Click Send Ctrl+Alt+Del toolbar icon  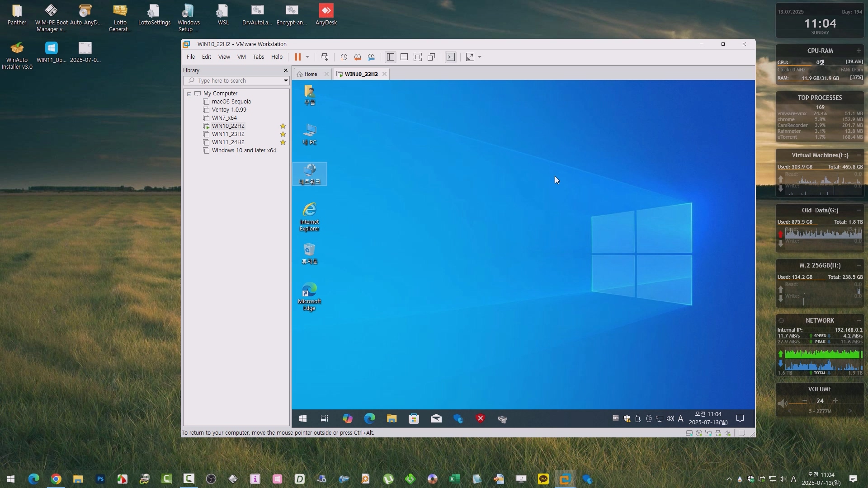click(x=325, y=57)
